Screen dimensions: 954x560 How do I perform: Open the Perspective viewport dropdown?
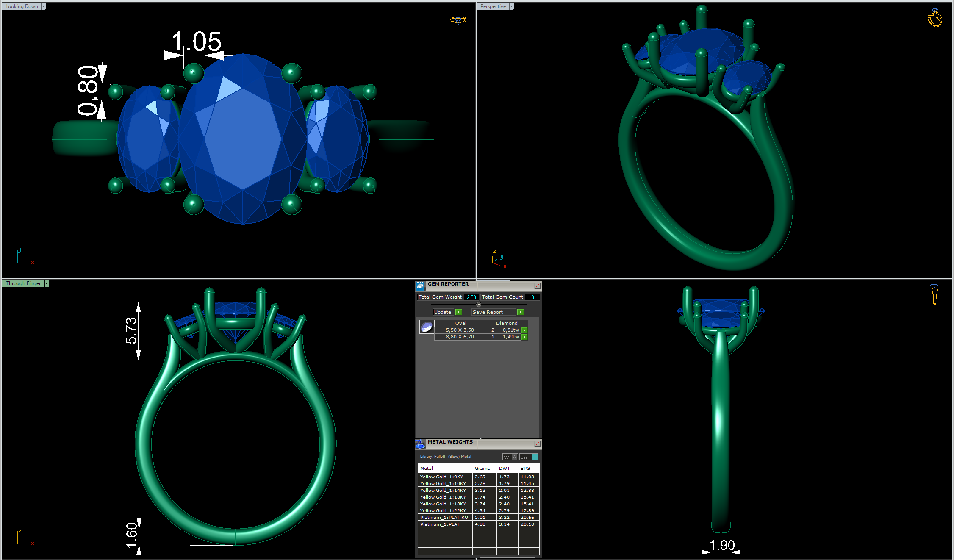click(x=511, y=6)
